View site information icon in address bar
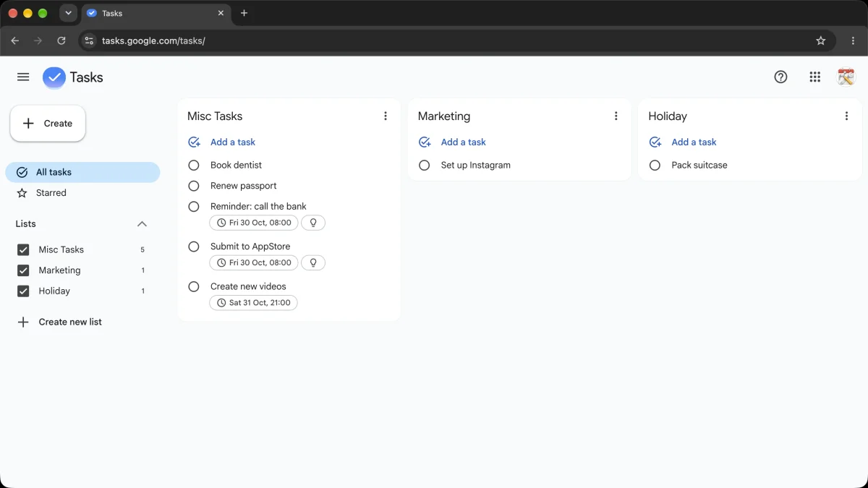 pyautogui.click(x=88, y=40)
